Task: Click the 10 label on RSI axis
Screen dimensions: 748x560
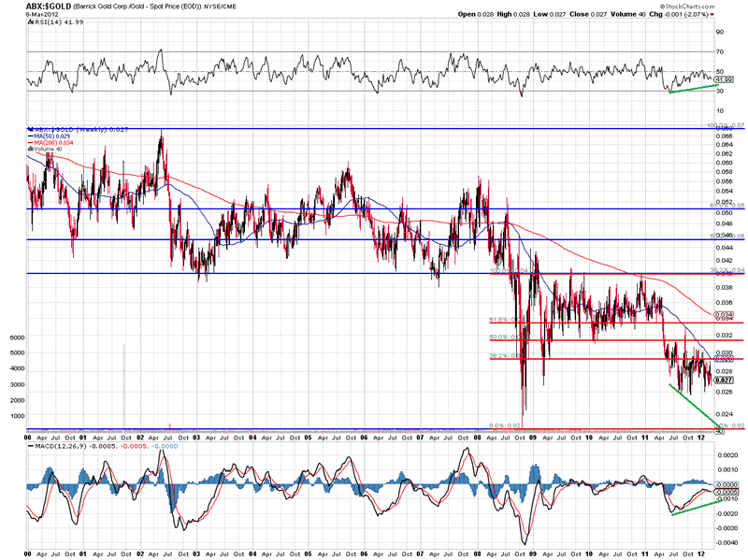Action: point(719,110)
